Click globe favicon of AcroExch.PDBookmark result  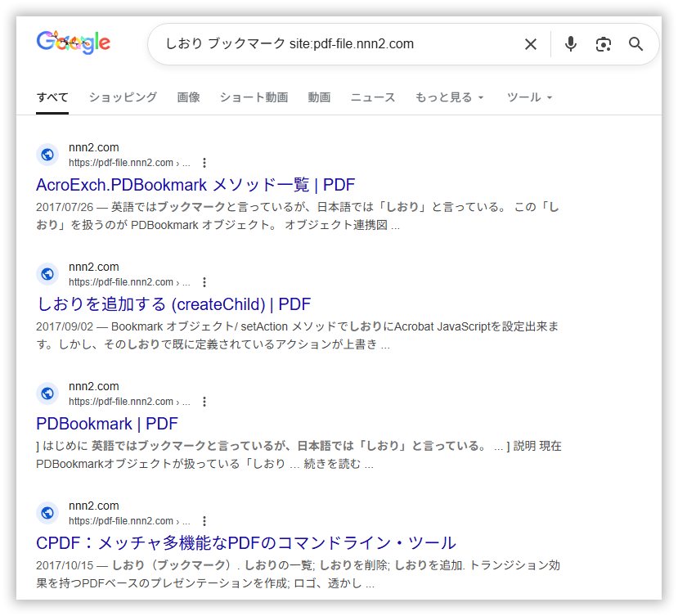point(47,155)
